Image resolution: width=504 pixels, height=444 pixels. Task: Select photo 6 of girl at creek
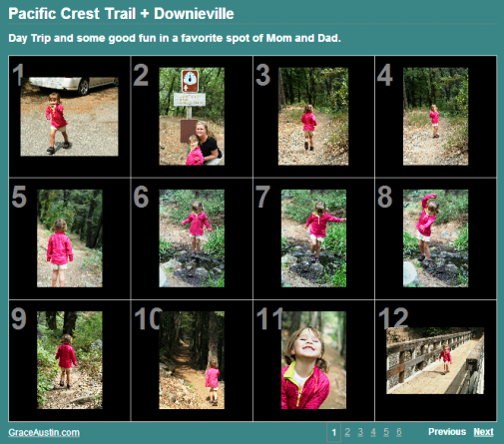192,238
